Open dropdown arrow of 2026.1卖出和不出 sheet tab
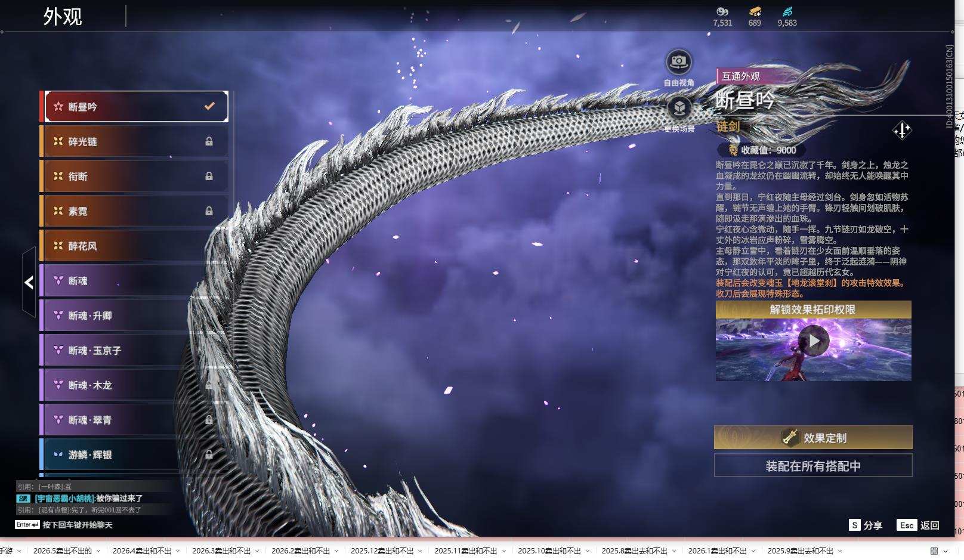The height and width of the screenshot is (560, 964). 753,551
